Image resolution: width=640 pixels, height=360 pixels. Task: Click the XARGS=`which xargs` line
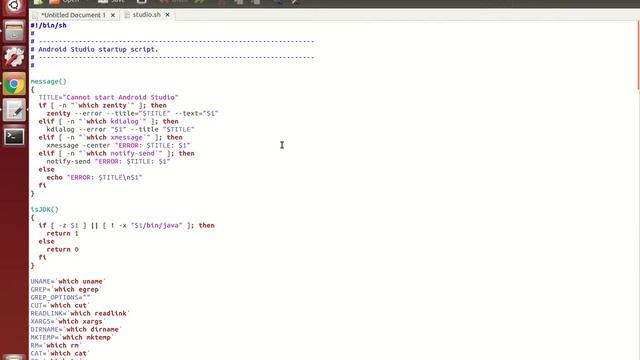tap(68, 321)
